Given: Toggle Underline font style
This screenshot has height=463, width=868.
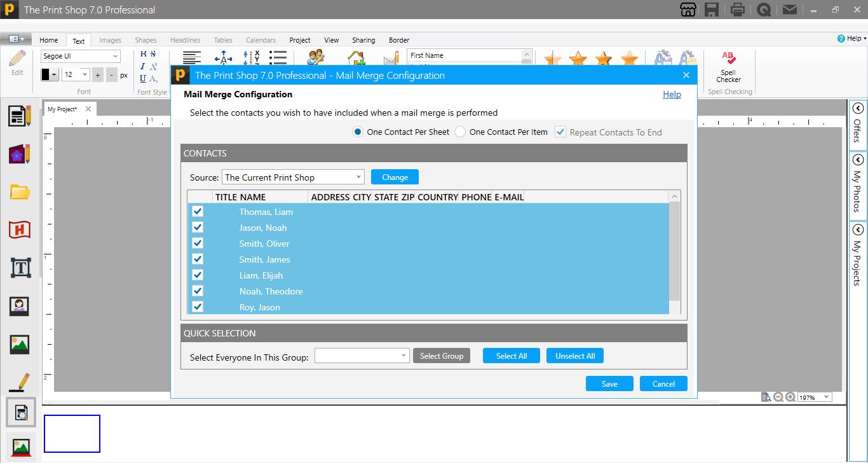Looking at the screenshot, I should click(143, 79).
